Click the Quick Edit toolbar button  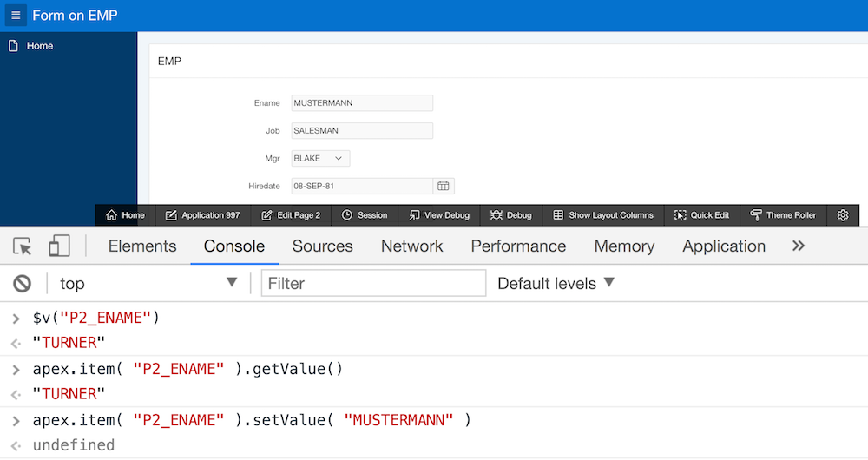(702, 214)
